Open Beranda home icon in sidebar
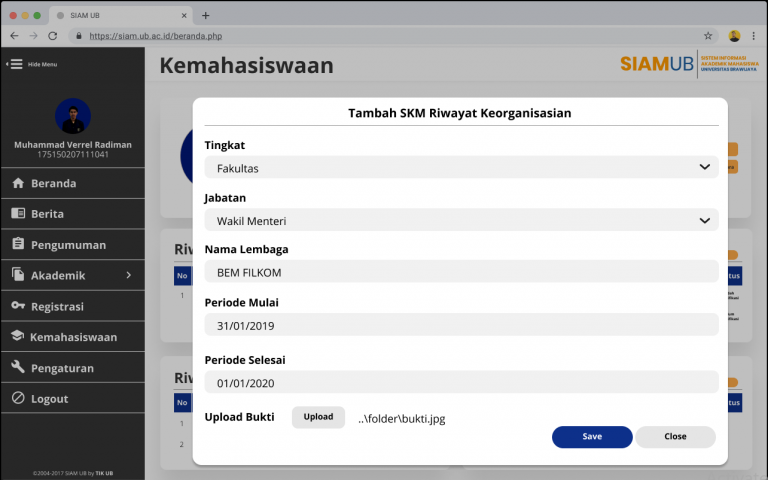This screenshot has height=480, width=768. [18, 183]
